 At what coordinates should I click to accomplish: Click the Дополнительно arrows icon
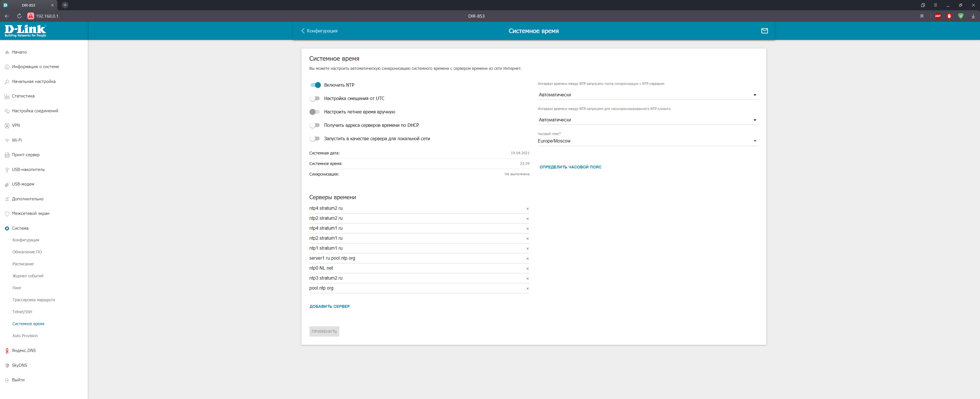point(7,199)
